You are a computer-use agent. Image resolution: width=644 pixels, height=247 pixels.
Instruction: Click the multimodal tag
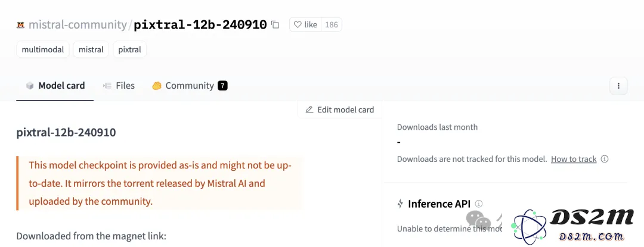(43, 49)
